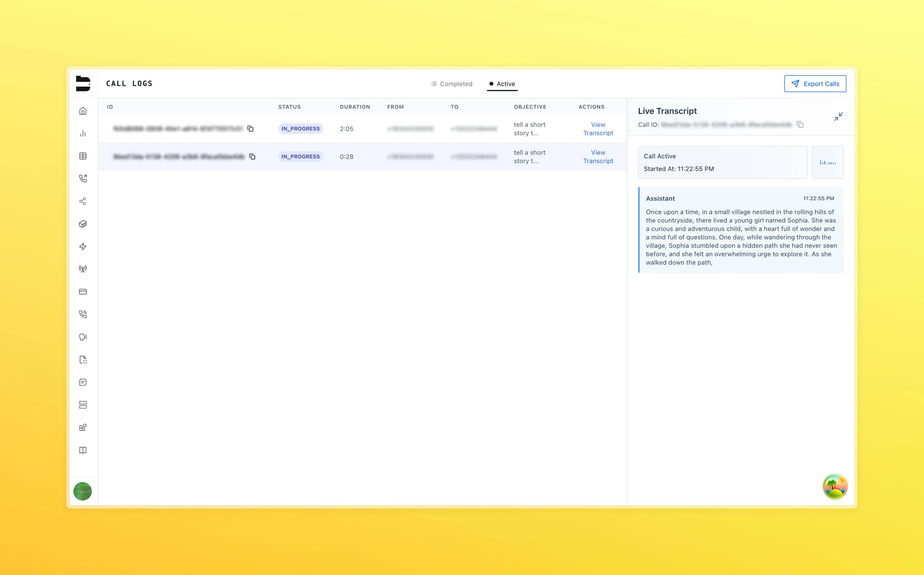Click the TO column header

454,107
